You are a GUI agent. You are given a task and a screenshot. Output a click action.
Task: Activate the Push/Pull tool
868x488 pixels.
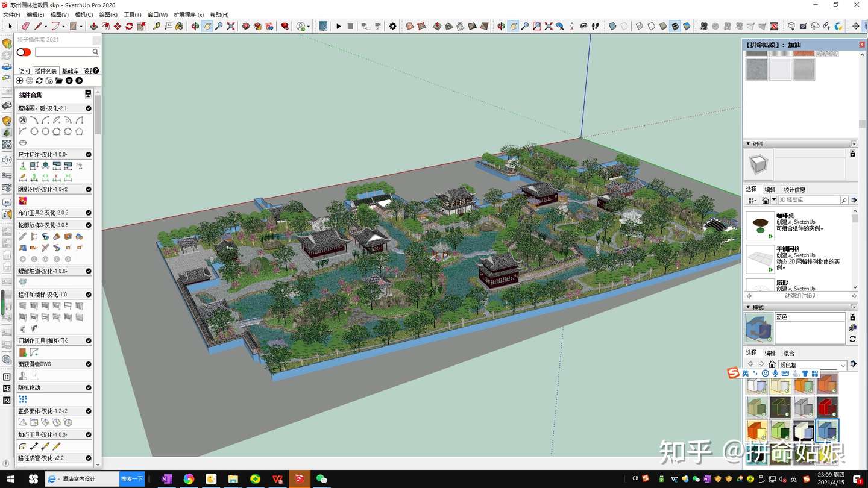[94, 26]
